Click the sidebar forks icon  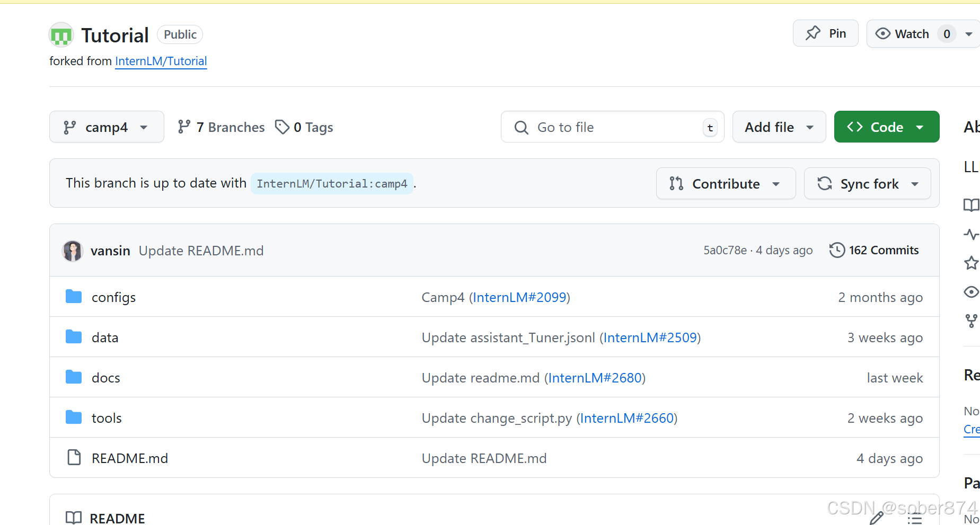point(972,321)
